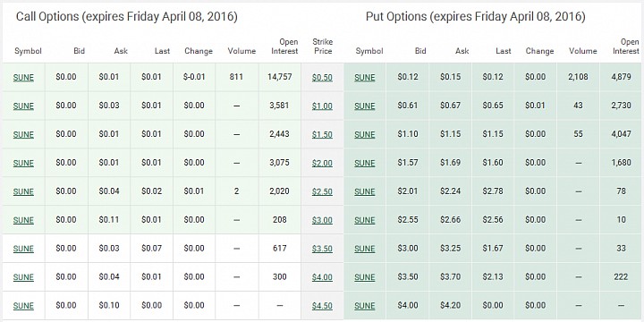This screenshot has width=644, height=322.
Task: Open the put SUNE link in the $4.50 row
Action: [x=365, y=306]
